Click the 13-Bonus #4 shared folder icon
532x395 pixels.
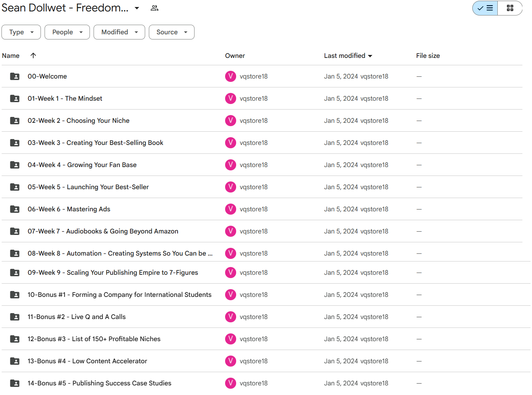[x=15, y=361]
